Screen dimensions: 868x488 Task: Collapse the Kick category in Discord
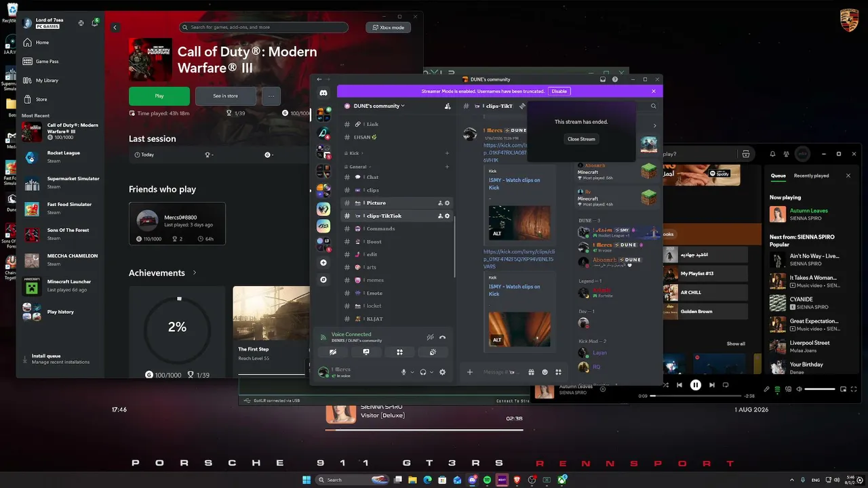tap(353, 154)
